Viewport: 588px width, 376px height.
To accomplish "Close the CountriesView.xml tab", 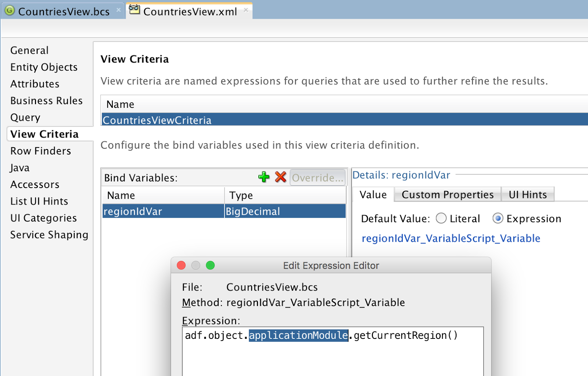I will tap(246, 10).
